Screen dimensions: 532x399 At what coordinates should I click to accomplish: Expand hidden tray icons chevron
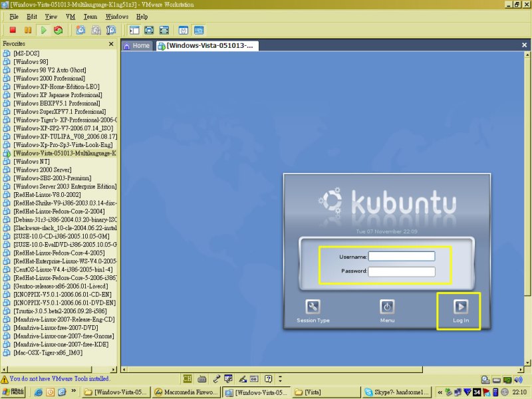click(x=440, y=392)
